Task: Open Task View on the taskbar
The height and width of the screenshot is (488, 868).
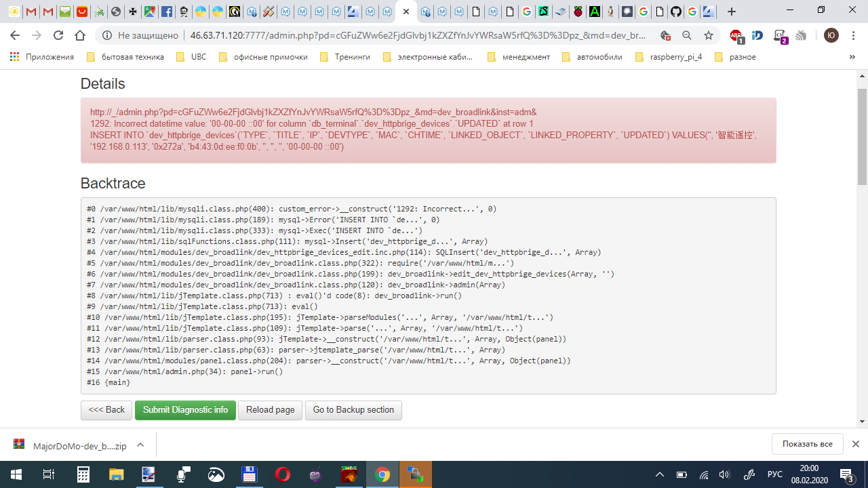Action: [x=49, y=474]
